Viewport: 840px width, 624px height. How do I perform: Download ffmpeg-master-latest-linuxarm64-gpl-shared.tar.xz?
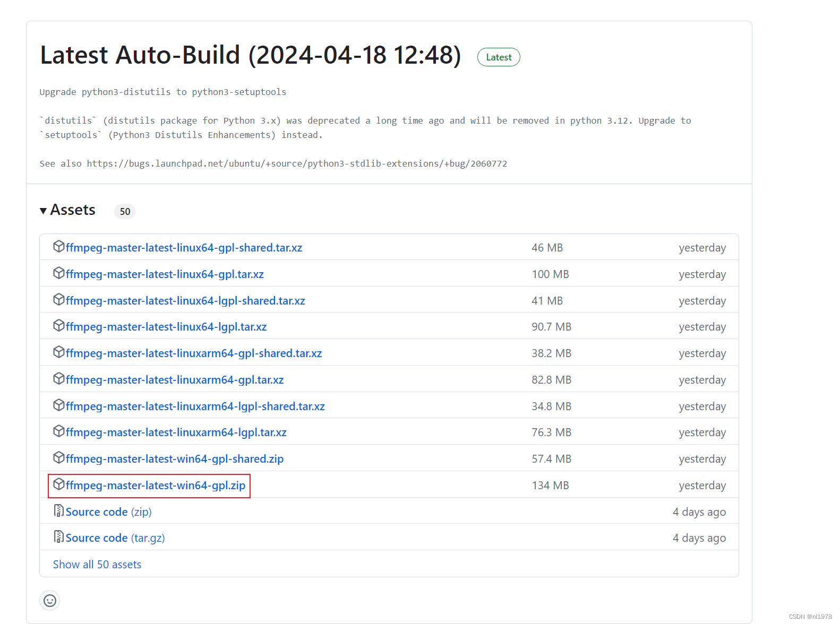pyautogui.click(x=194, y=353)
